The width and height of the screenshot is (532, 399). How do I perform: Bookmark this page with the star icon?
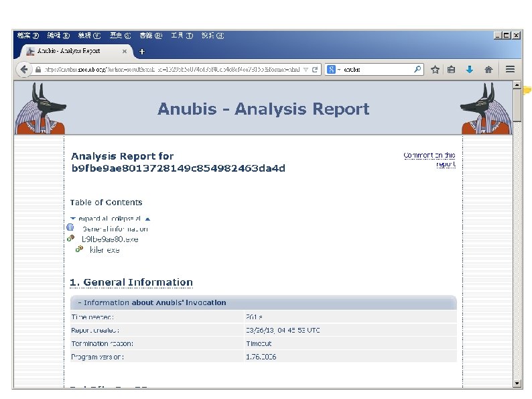(x=435, y=70)
